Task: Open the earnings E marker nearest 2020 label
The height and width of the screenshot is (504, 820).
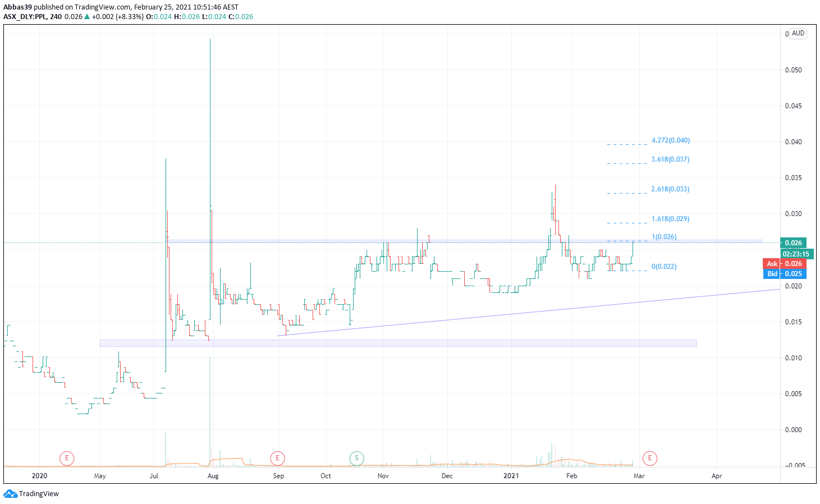Action: [x=67, y=458]
